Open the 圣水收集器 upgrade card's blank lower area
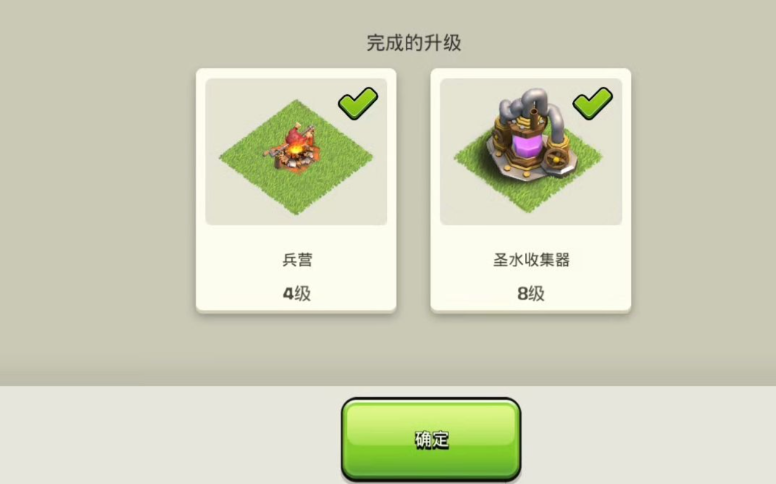The image size is (776, 484). [531, 276]
